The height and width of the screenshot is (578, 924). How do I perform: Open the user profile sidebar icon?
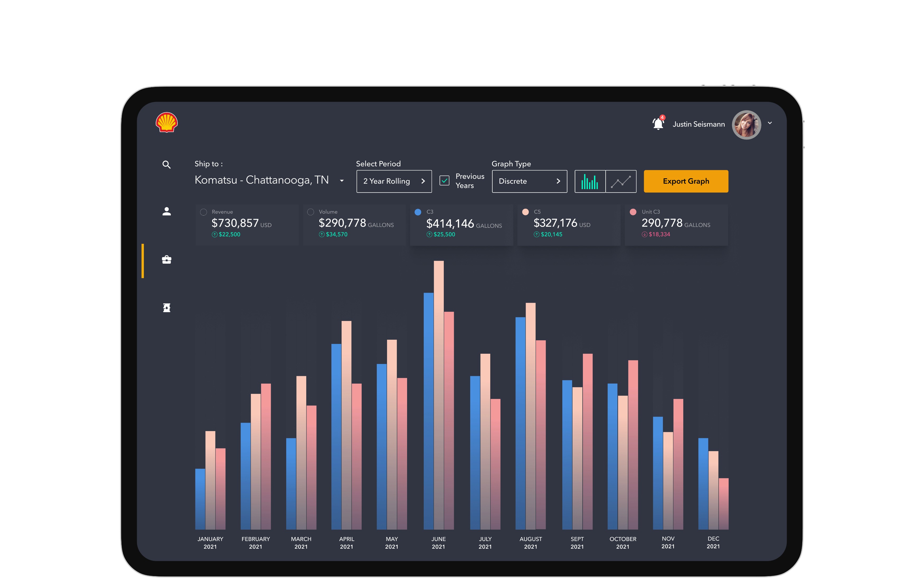(167, 211)
